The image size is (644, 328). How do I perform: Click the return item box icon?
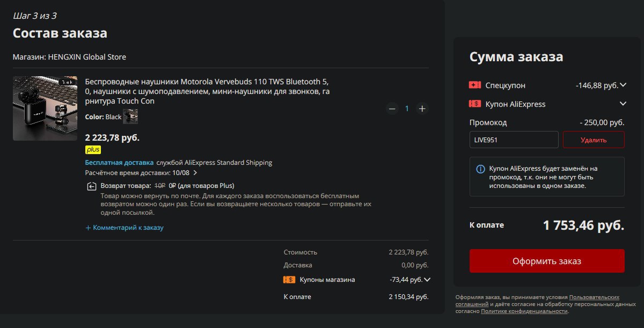[x=92, y=186]
